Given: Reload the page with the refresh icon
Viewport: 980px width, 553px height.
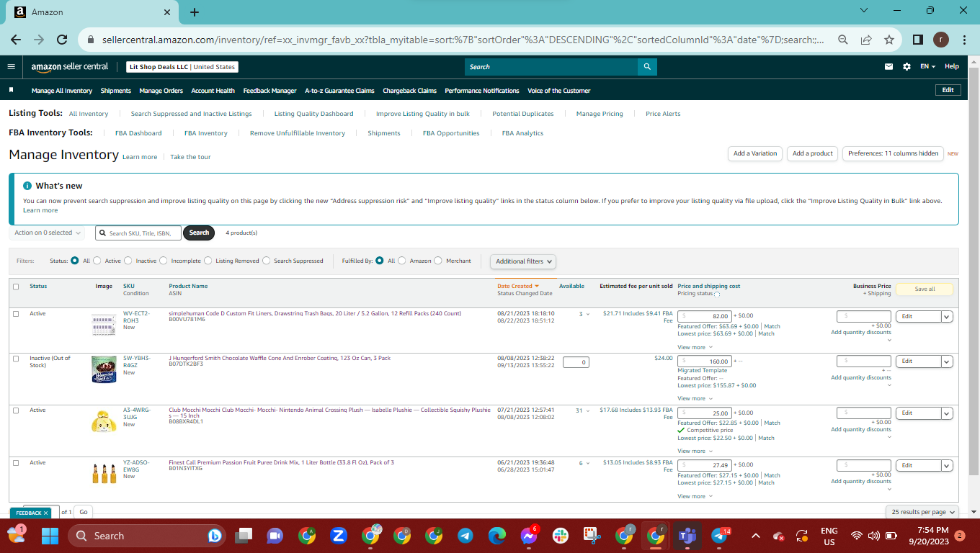Looking at the screenshot, I should (x=62, y=40).
